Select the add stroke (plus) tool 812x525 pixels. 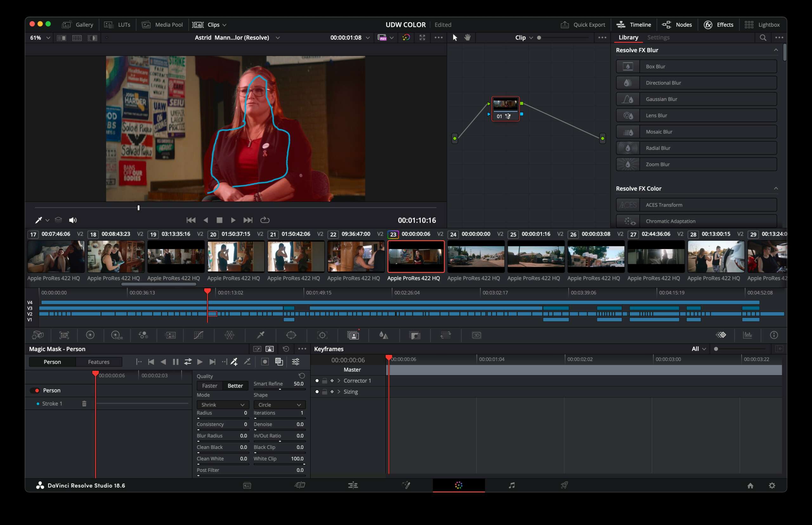(x=234, y=362)
